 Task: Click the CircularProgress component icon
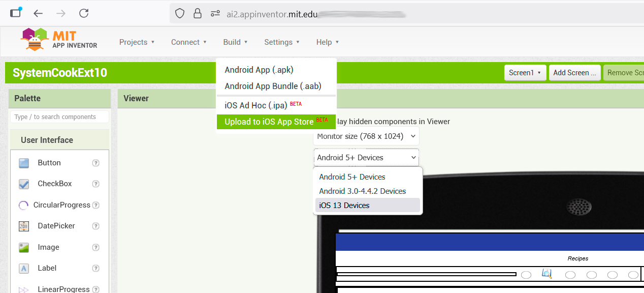click(x=24, y=206)
